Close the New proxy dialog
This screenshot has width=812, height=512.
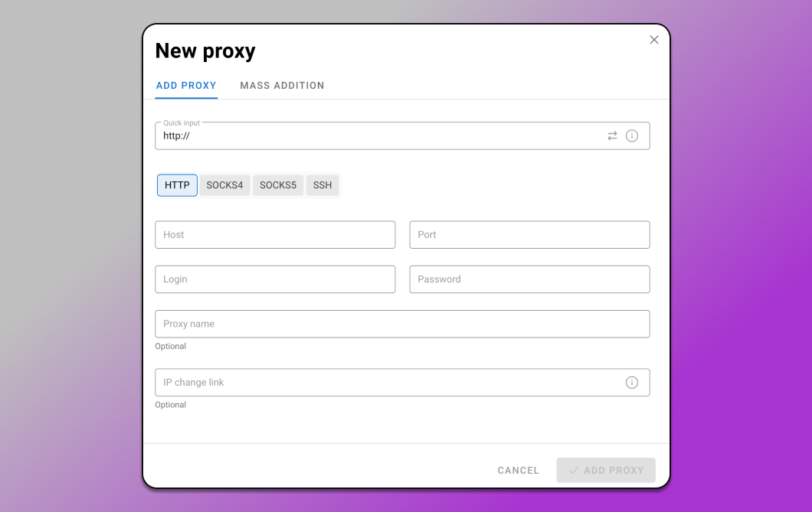(654, 40)
